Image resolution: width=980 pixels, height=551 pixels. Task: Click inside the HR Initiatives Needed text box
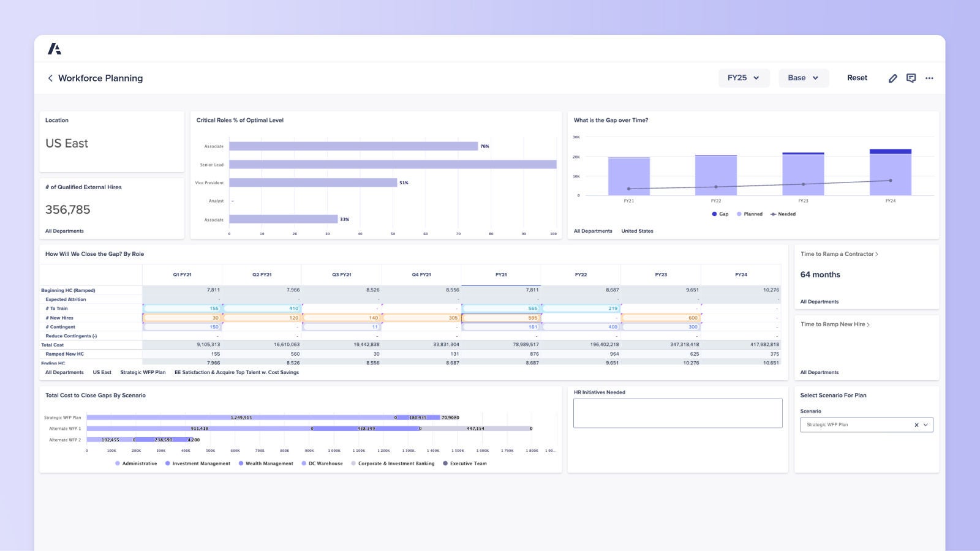click(677, 413)
